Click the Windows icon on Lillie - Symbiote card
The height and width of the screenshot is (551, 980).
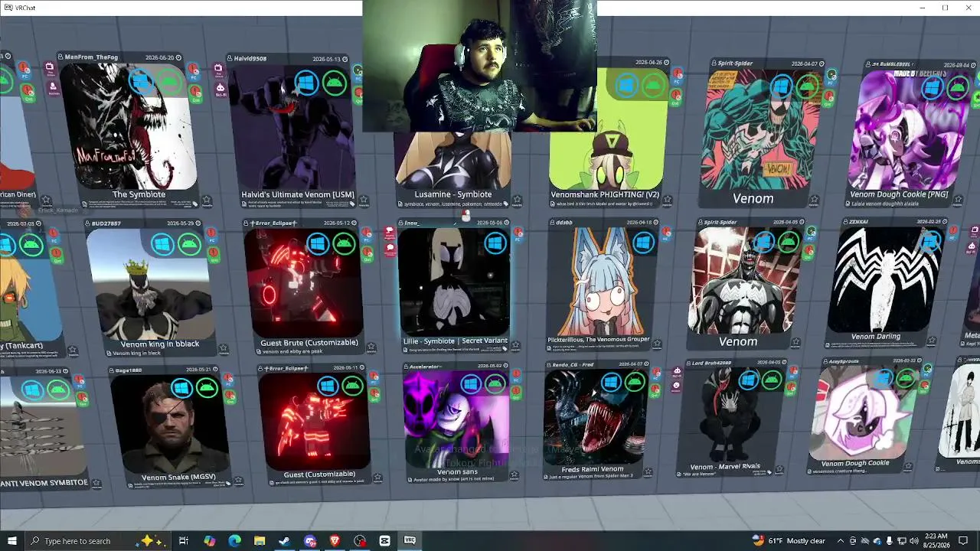point(495,243)
